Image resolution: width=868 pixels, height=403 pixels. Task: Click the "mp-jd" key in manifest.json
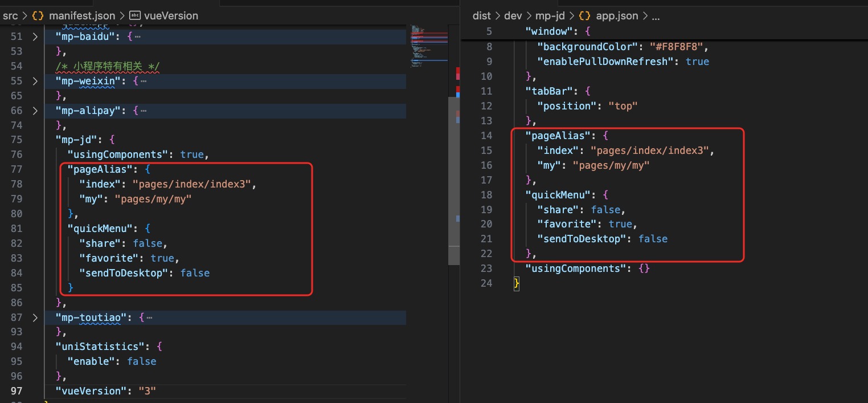point(77,140)
